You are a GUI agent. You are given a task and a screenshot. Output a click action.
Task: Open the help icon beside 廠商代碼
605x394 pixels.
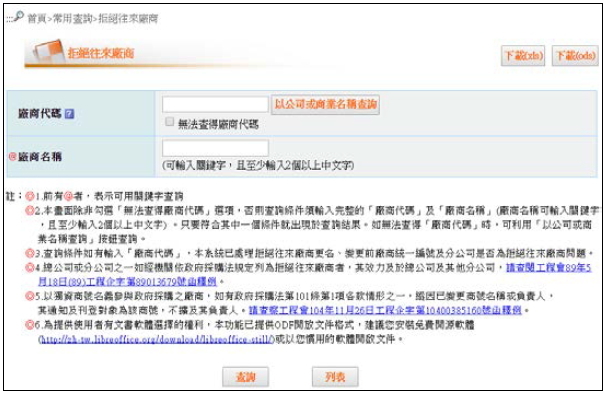(x=69, y=114)
